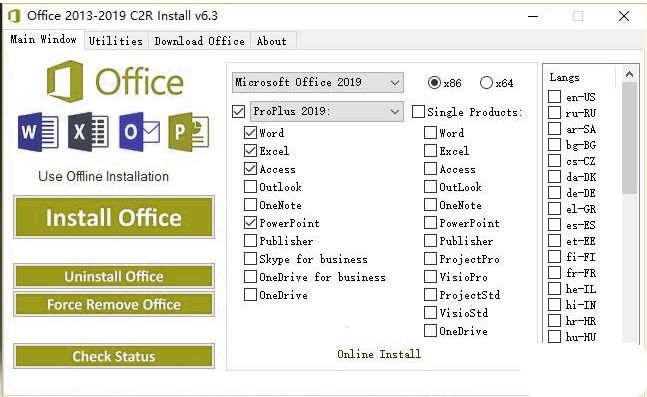Check the da-DK language

pyautogui.click(x=554, y=177)
